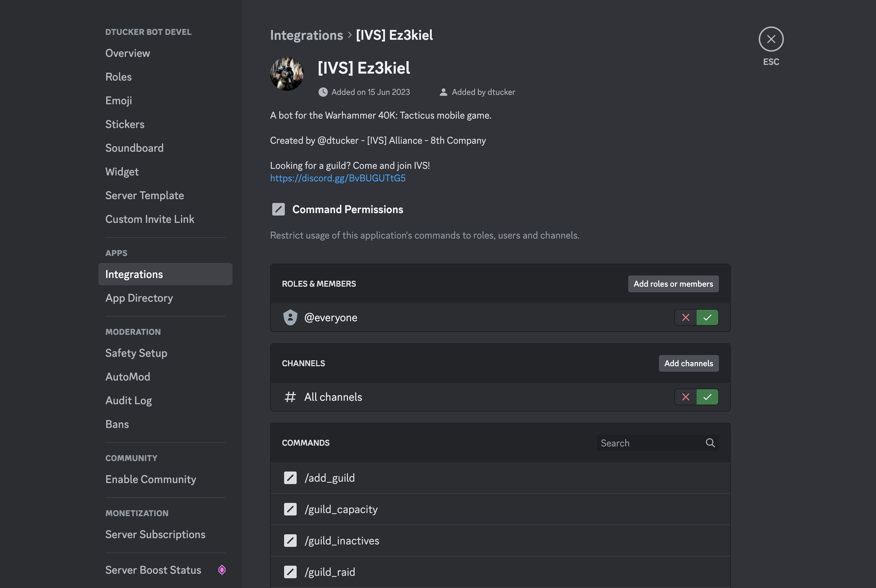Open the Stickers settings page
The image size is (876, 588).
[x=165, y=124]
